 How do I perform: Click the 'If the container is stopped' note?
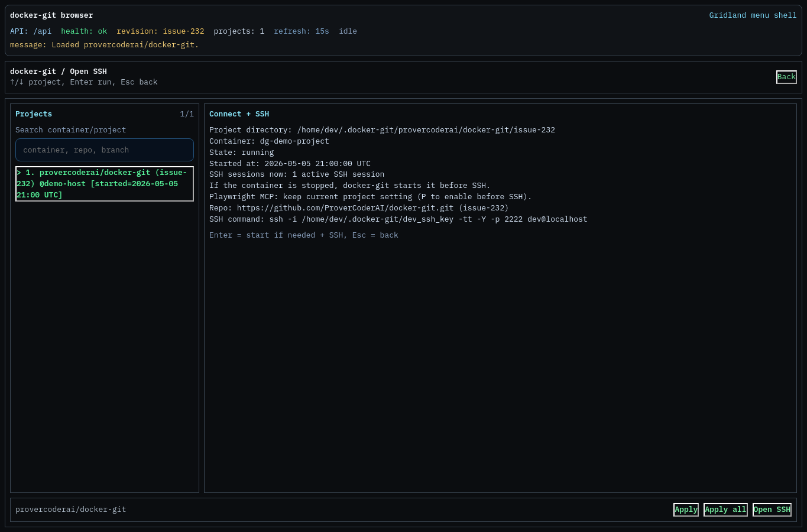[350, 186]
